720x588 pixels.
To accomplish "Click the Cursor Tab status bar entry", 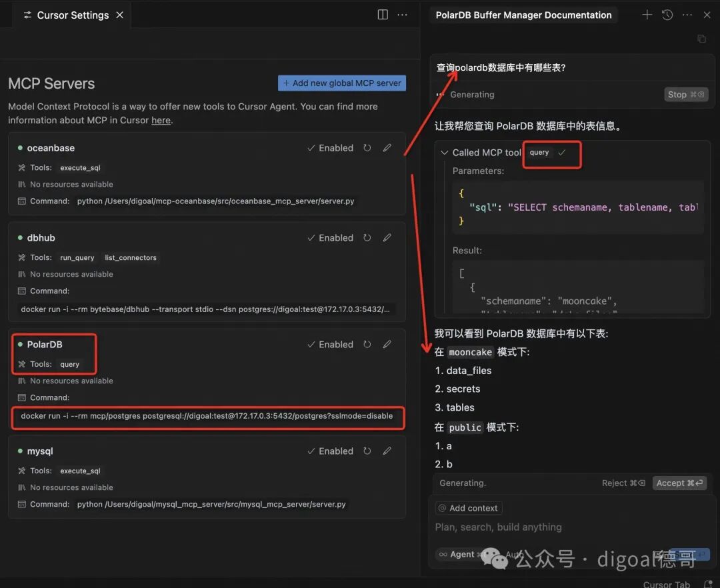I will pyautogui.click(x=666, y=584).
